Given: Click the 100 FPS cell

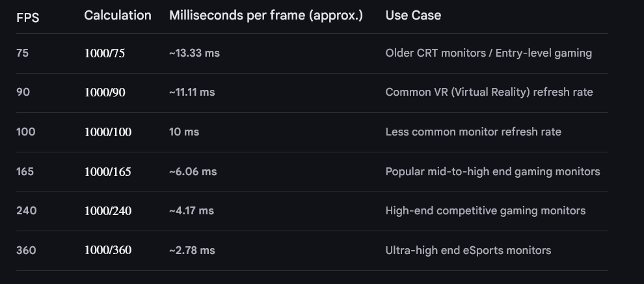Looking at the screenshot, I should click(x=26, y=132).
